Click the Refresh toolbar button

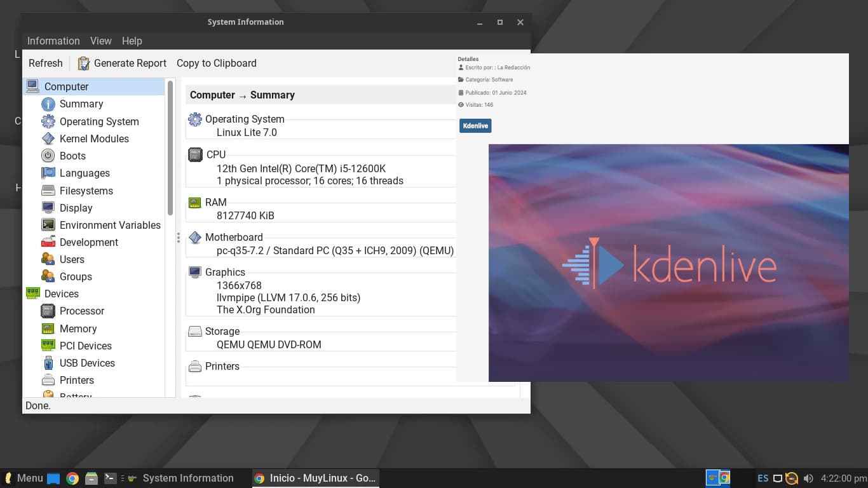pyautogui.click(x=46, y=63)
